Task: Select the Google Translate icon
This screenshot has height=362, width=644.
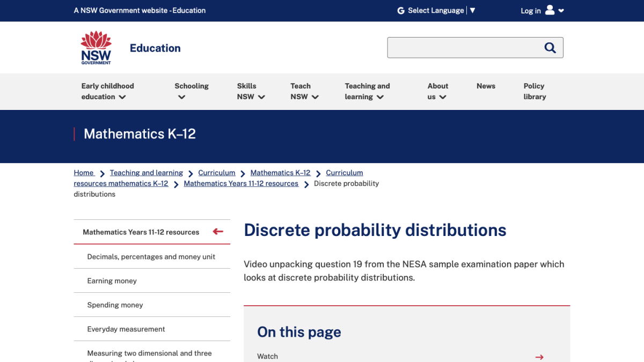Action: (x=400, y=10)
